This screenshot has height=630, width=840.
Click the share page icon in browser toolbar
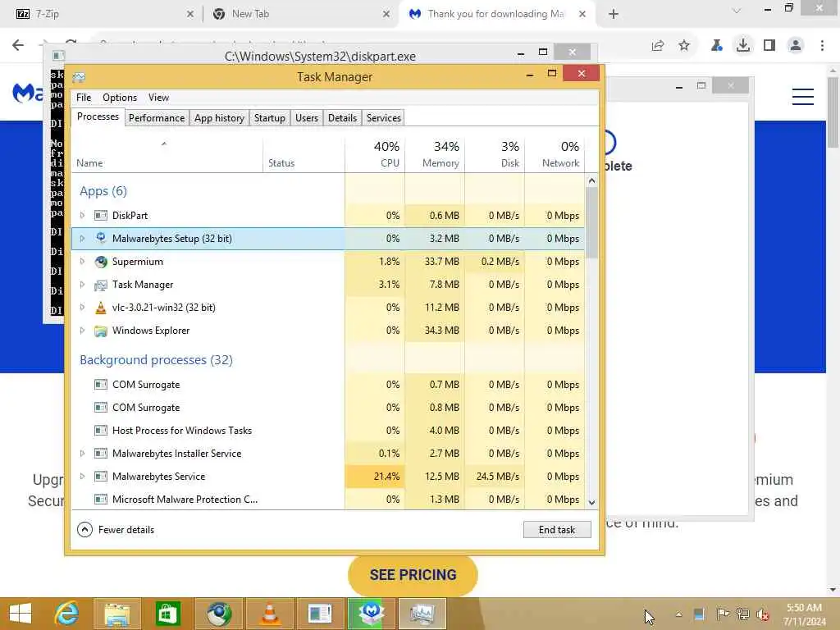click(658, 46)
